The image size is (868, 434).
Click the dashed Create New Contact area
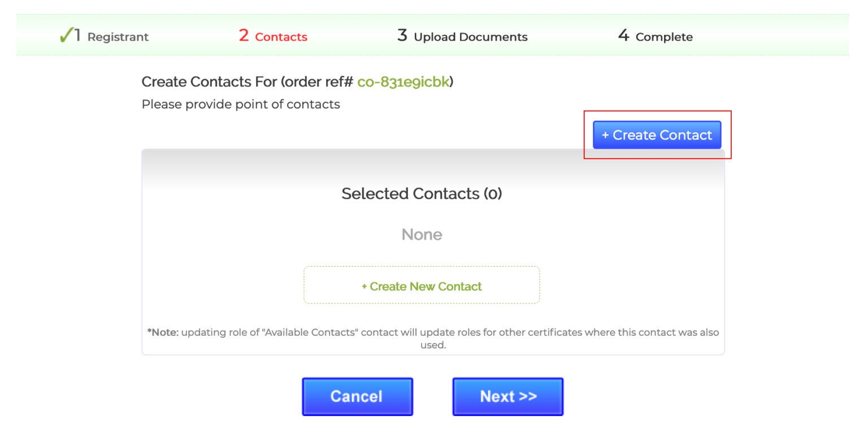click(x=422, y=285)
